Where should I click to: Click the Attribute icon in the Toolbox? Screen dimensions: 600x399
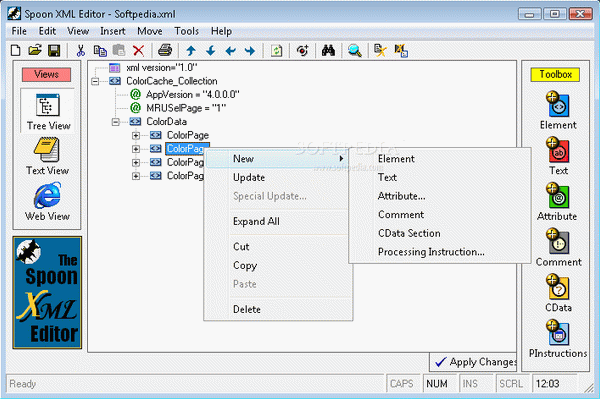(x=557, y=202)
